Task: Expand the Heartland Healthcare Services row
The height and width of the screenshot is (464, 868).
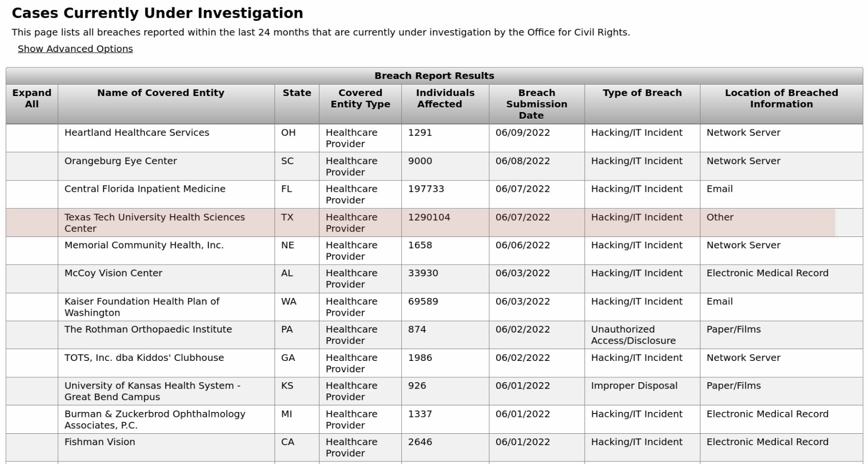Action: (32, 138)
